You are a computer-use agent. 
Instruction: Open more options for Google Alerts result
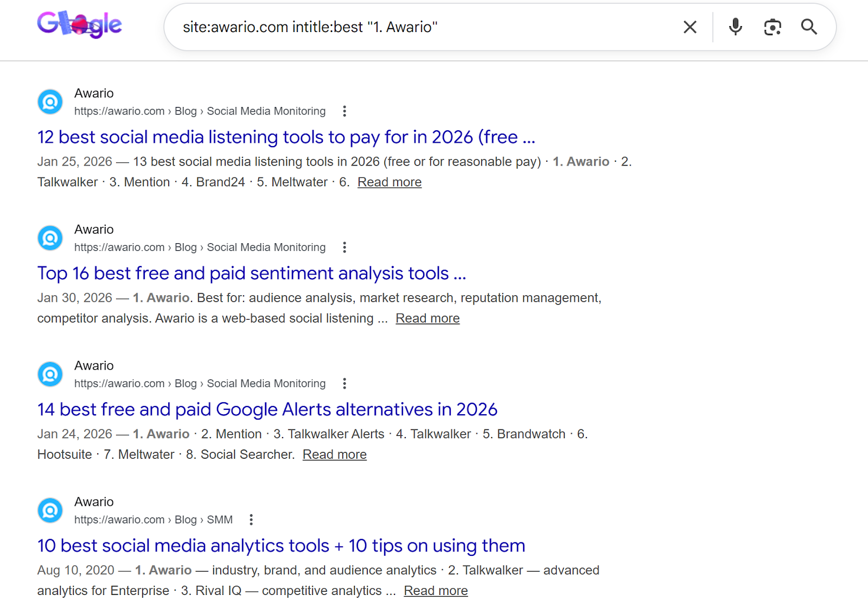coord(344,384)
